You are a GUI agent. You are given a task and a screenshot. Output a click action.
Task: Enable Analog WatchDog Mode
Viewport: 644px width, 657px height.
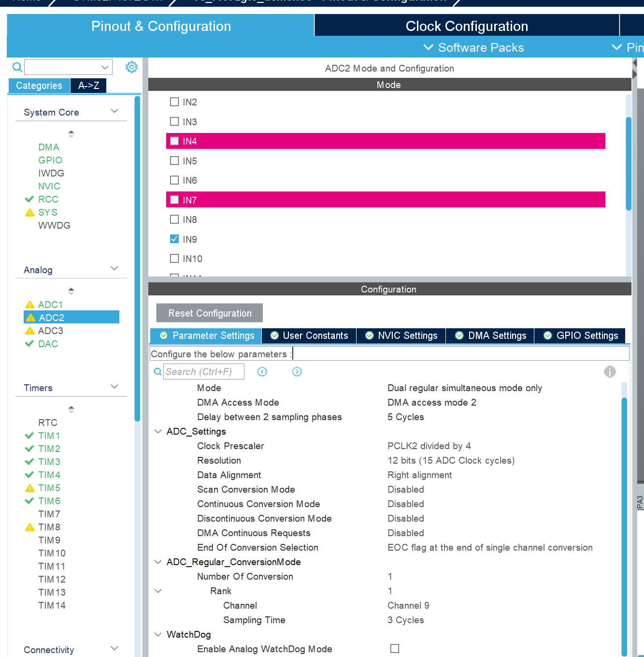(395, 649)
